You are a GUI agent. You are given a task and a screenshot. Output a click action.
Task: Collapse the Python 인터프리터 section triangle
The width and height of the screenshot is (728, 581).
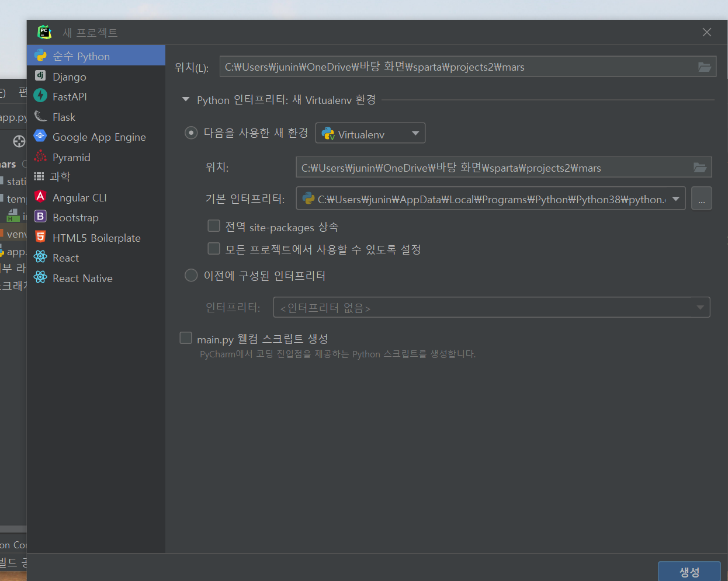click(186, 99)
